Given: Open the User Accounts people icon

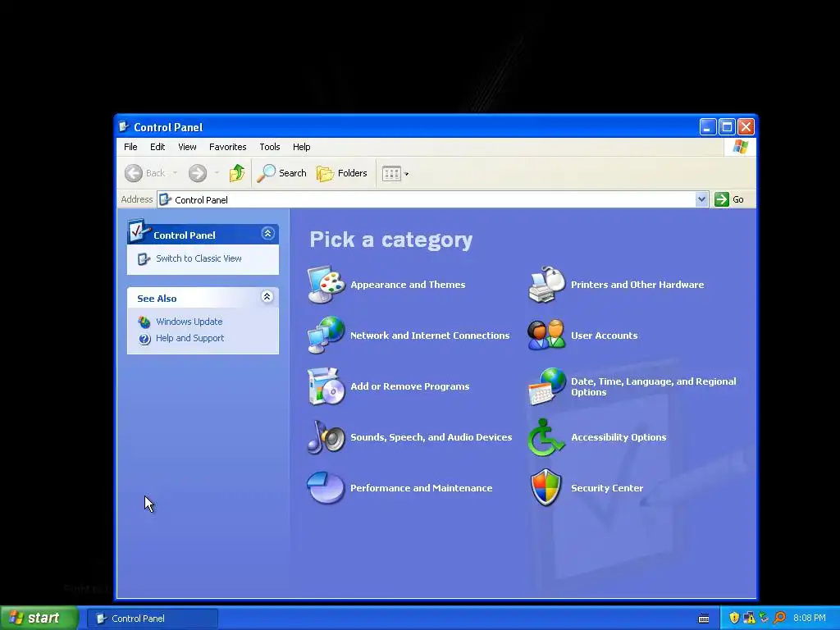Looking at the screenshot, I should coord(546,336).
